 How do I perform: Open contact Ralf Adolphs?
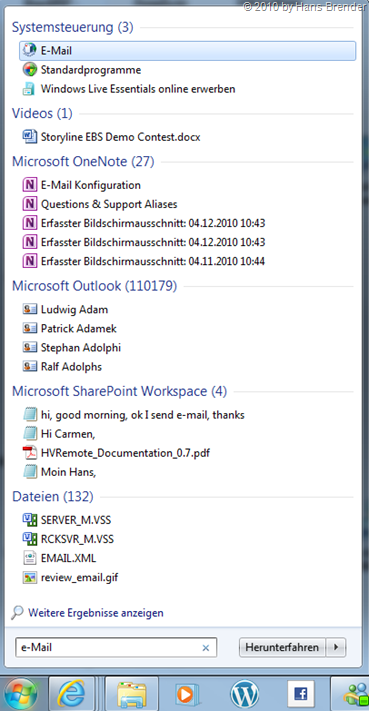[x=71, y=367]
